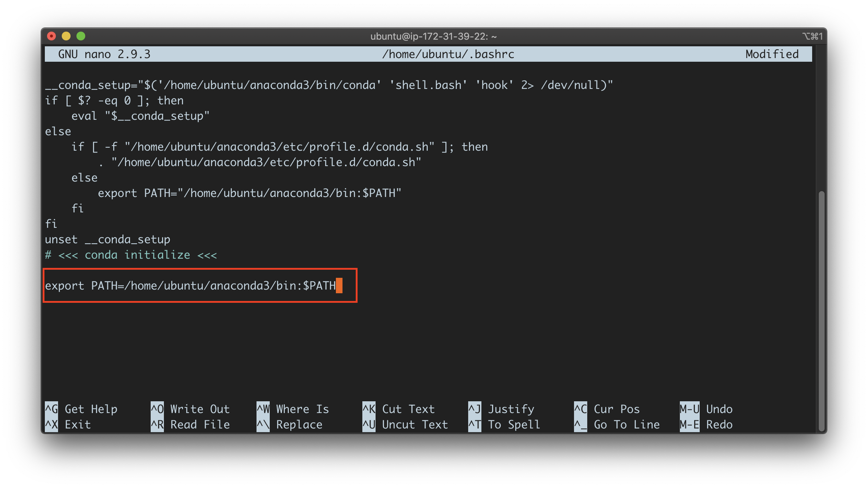Click the ⌥⌘1 window shortcut indicator
This screenshot has height=488, width=868.
click(812, 36)
